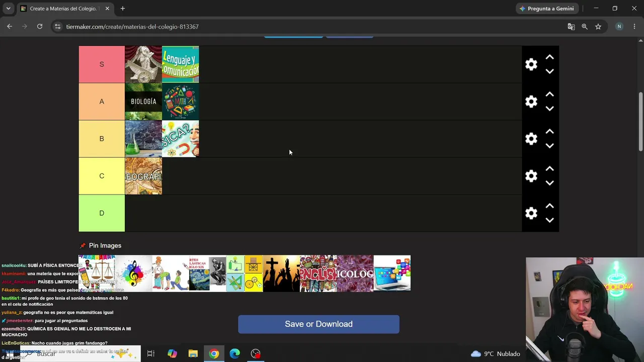Click the red S tier label

pyautogui.click(x=102, y=64)
